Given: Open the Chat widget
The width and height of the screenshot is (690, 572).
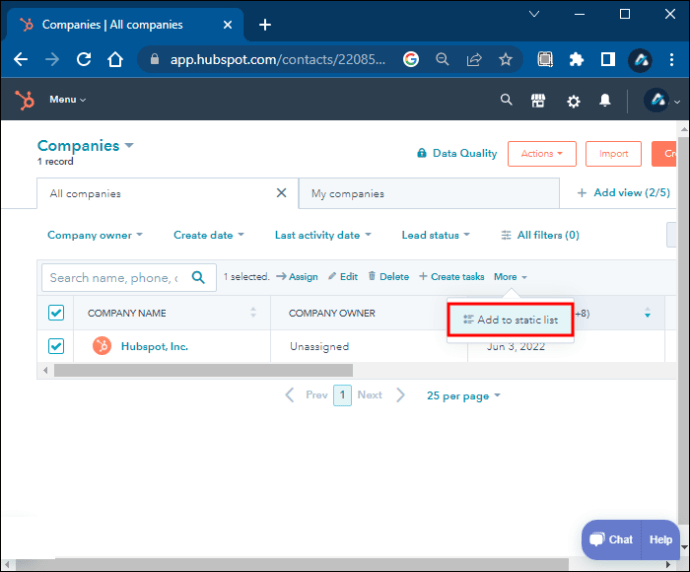Looking at the screenshot, I should pyautogui.click(x=612, y=539).
